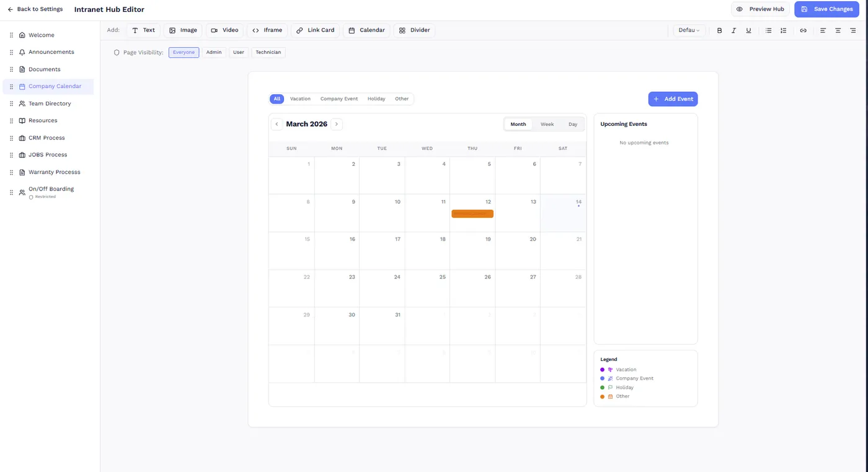
Task: Filter events by Company Event
Action: [339, 99]
